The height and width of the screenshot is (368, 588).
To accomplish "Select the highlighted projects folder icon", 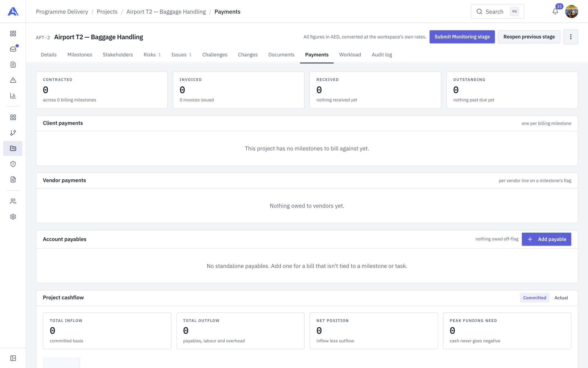I will click(x=13, y=148).
